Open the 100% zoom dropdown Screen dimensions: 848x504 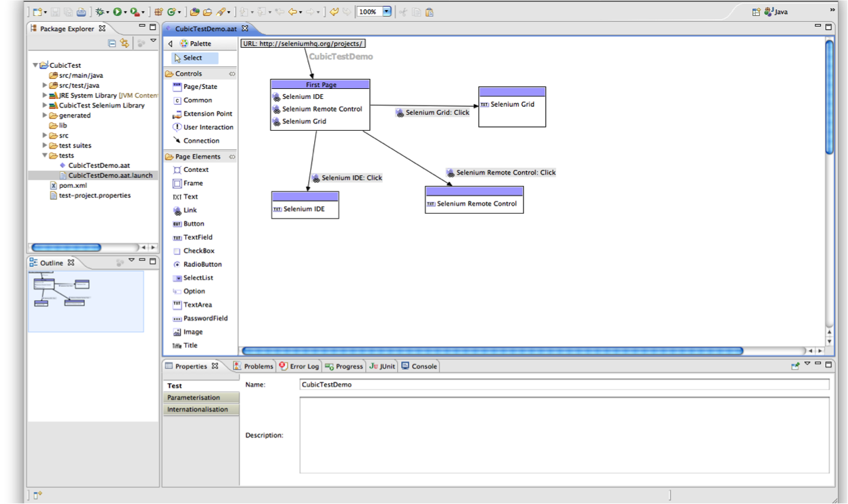pos(387,12)
